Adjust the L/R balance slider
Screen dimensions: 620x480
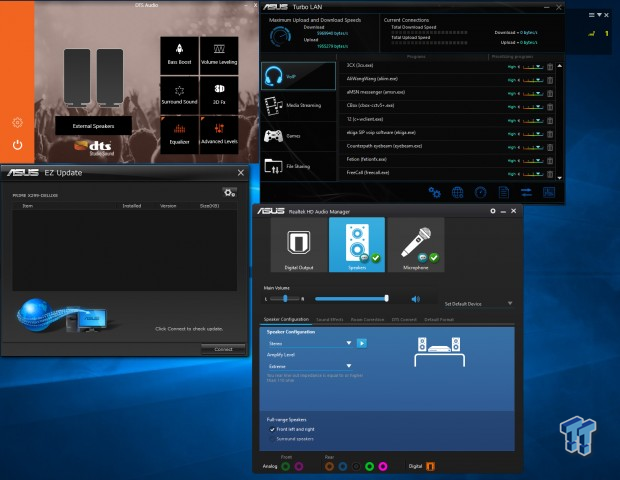tap(285, 299)
